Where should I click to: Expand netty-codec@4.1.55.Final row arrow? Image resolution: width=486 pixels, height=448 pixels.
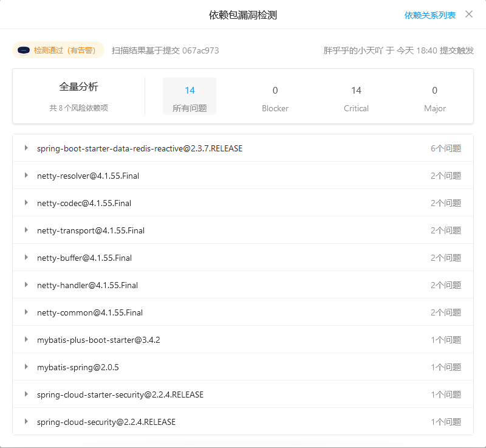(x=26, y=202)
